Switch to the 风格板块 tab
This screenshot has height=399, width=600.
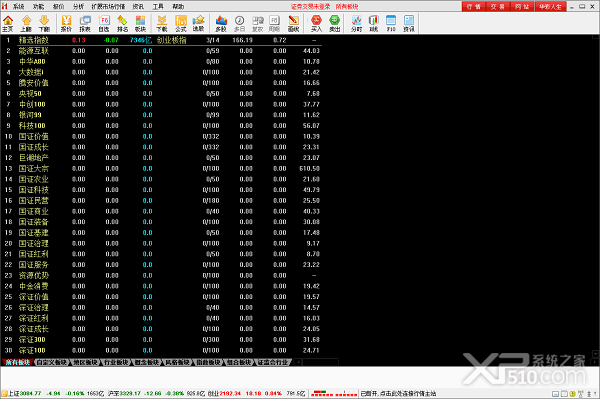177,362
